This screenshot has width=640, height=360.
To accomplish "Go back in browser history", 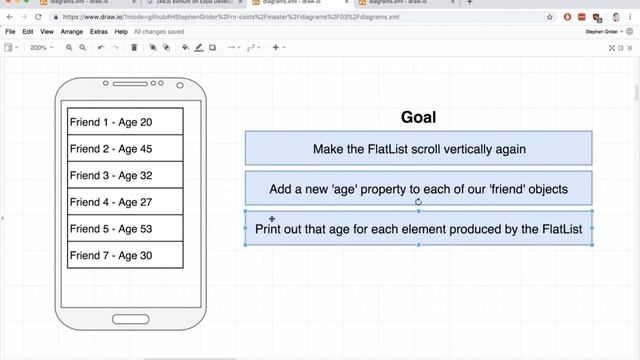I will tap(10, 17).
